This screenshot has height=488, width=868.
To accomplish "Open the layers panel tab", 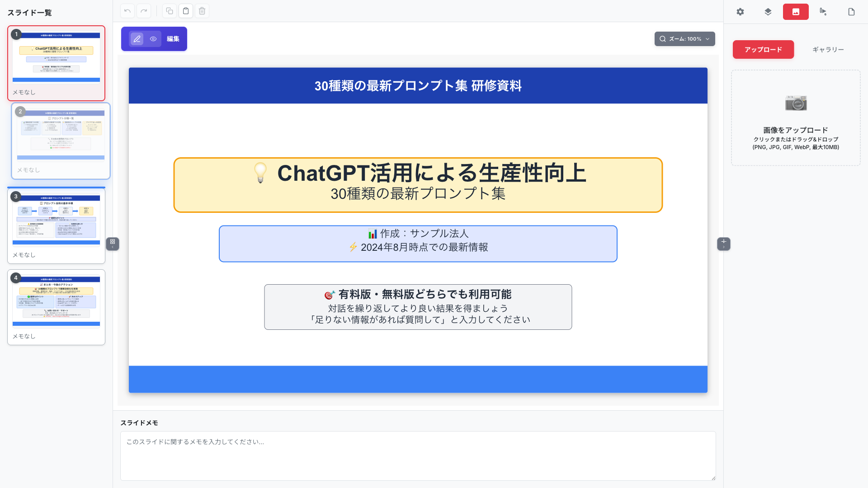I will (x=768, y=12).
